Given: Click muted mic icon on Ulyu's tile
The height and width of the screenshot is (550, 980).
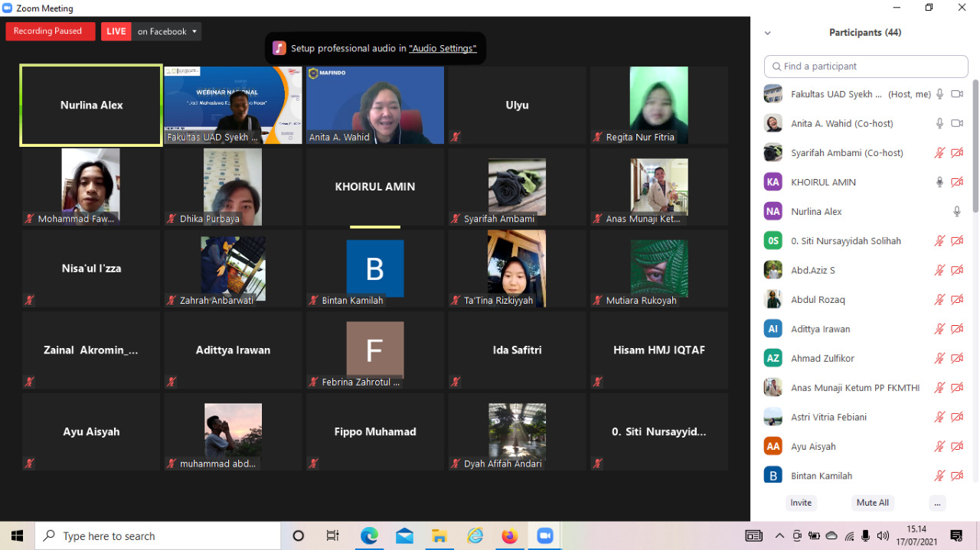Looking at the screenshot, I should (456, 138).
